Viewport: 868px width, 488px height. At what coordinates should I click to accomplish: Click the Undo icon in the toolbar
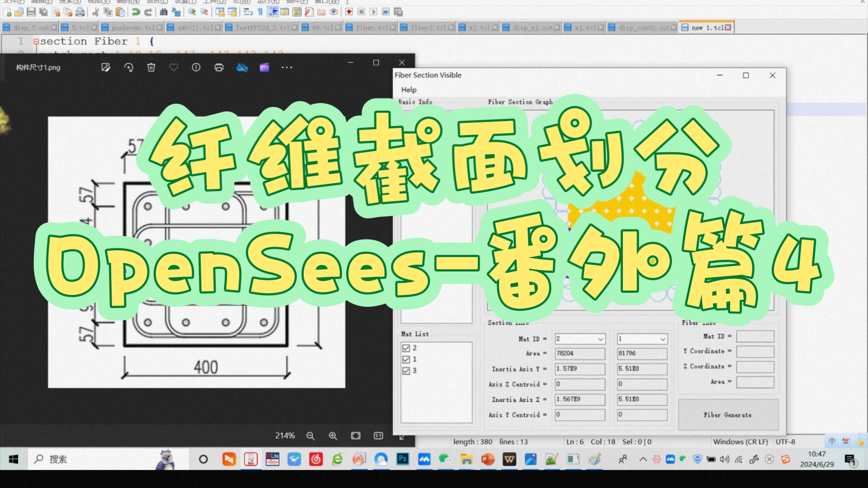[x=136, y=12]
